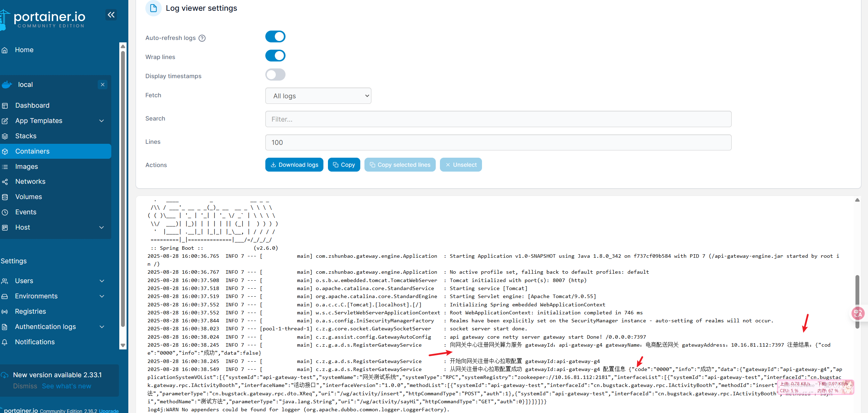Disable the Auto-refresh logs toggle
This screenshot has width=868, height=413.
275,36
